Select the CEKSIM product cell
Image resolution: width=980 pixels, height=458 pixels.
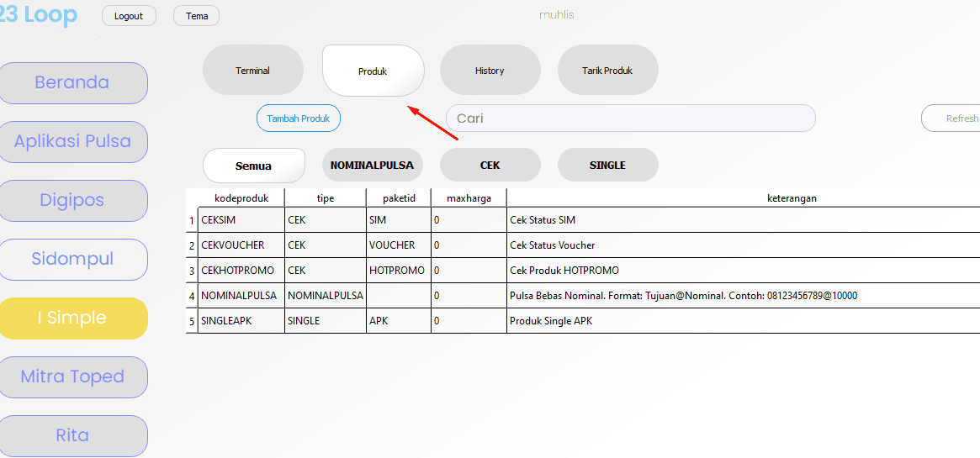tap(241, 220)
